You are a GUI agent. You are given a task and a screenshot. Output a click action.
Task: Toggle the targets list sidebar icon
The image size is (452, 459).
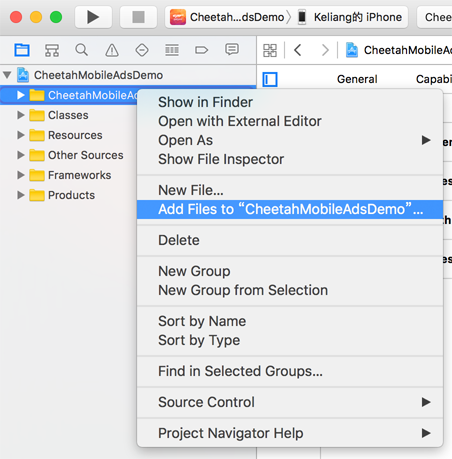click(x=270, y=80)
